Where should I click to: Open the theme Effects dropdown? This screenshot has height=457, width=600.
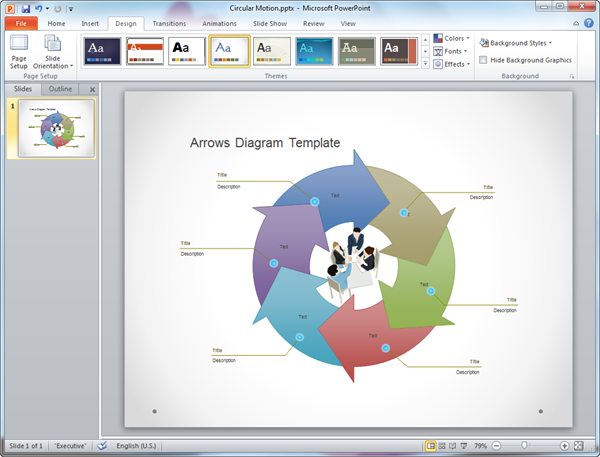[452, 64]
